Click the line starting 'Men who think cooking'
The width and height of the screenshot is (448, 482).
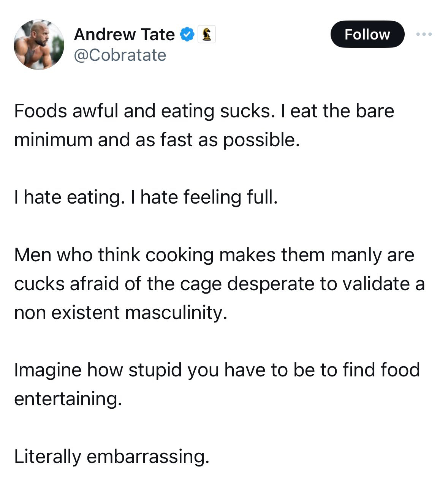tap(214, 255)
